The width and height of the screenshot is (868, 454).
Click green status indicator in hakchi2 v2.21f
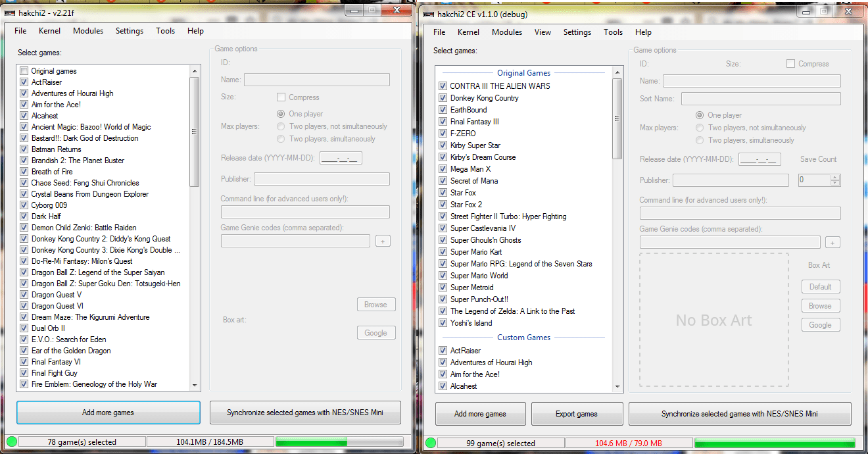11,441
